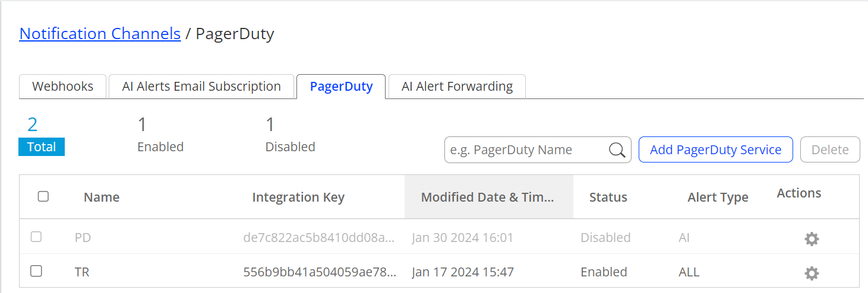This screenshot has width=868, height=293.
Task: Select the PagerDuty tab
Action: click(x=341, y=87)
